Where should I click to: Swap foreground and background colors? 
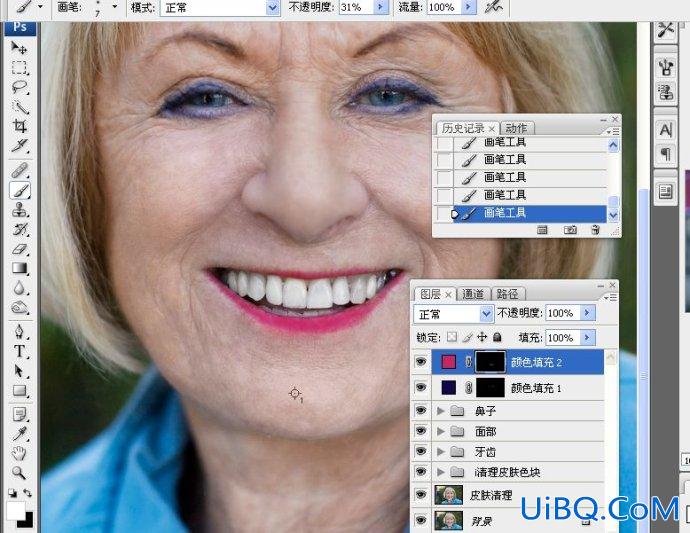point(27,493)
